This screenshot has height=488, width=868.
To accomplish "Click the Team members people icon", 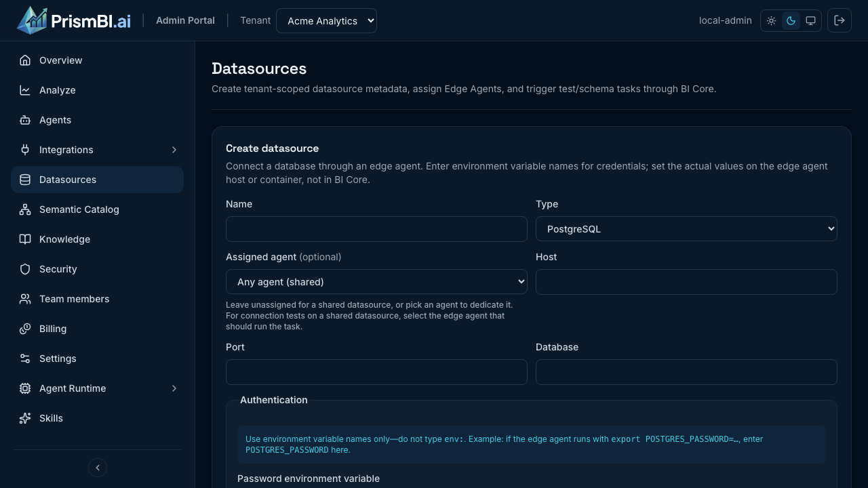I will (x=25, y=299).
